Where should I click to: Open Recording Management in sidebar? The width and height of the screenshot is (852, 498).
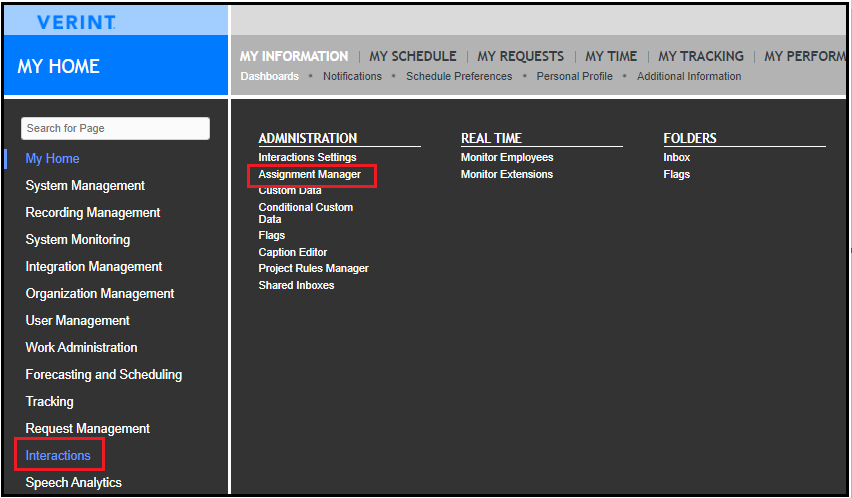pos(92,213)
